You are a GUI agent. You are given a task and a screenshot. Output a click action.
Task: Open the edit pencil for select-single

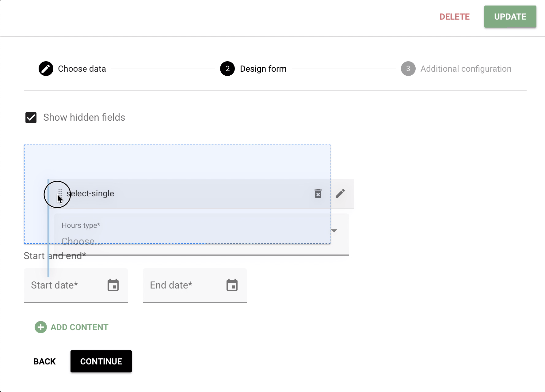point(341,194)
